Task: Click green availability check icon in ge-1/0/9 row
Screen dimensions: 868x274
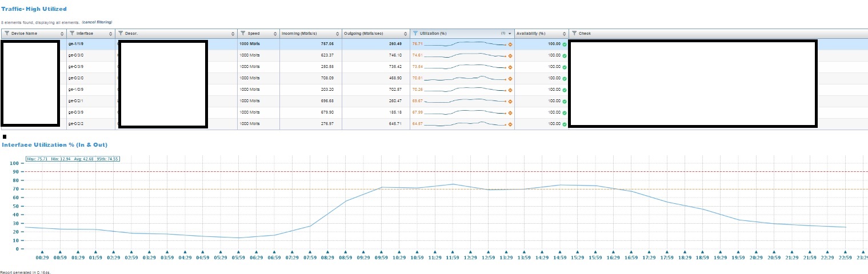Action: tap(565, 90)
